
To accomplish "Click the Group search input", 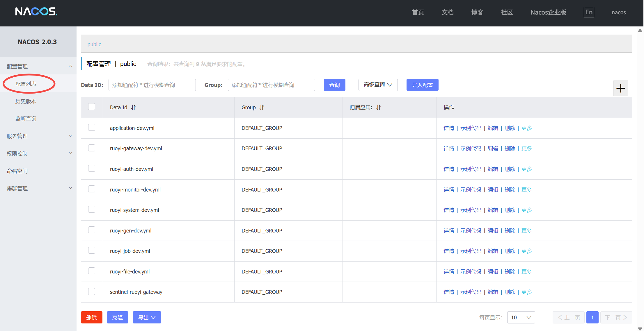I will (x=272, y=85).
